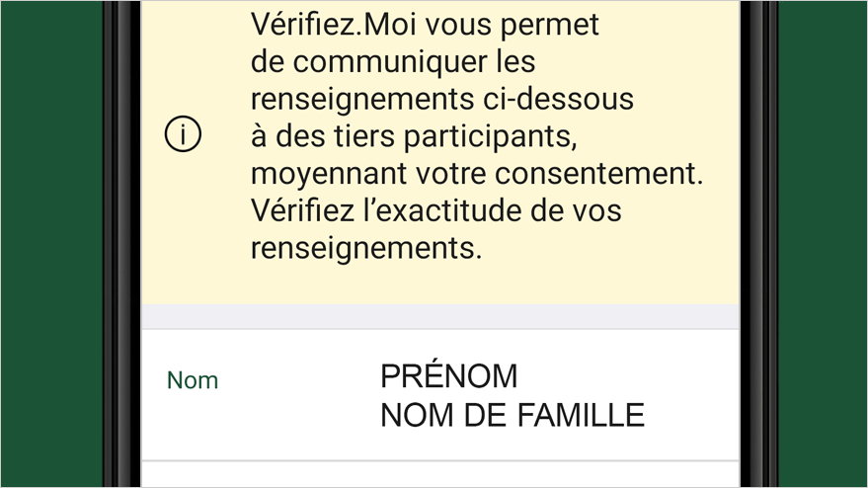
Task: Tap the phone's left black bezel
Action: tap(122, 244)
